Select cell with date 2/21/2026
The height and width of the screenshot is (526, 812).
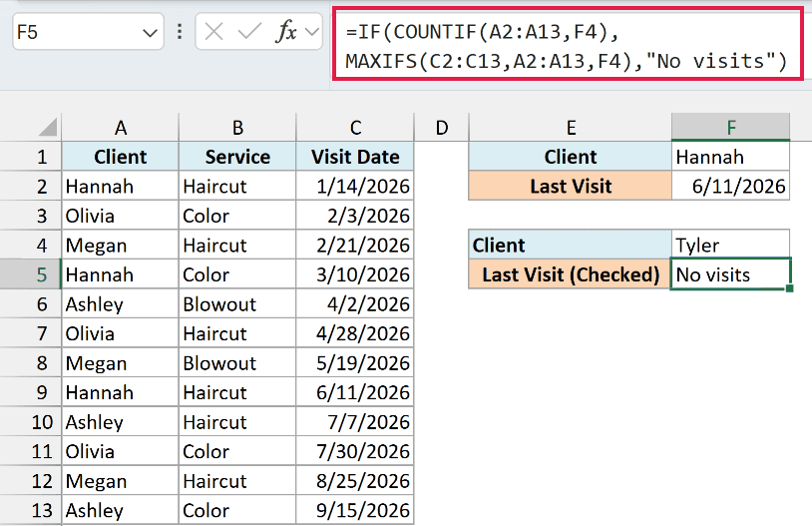coord(355,246)
